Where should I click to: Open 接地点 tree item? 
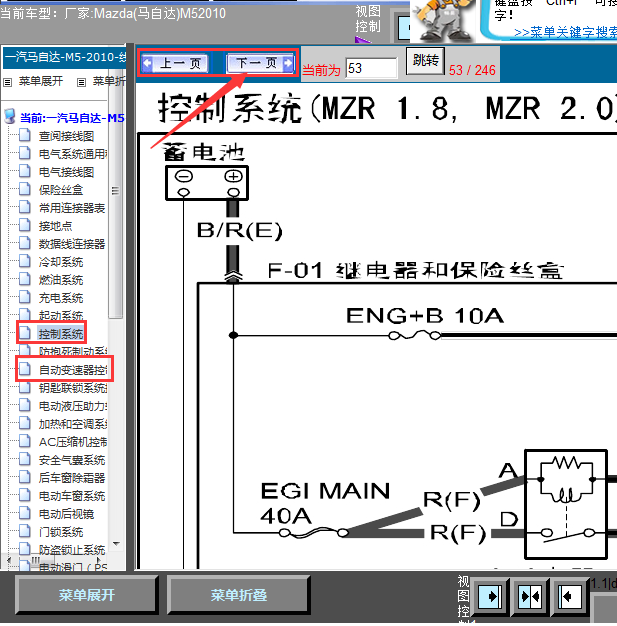pyautogui.click(x=55, y=226)
